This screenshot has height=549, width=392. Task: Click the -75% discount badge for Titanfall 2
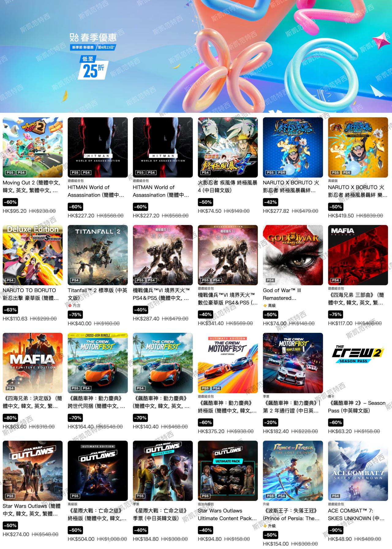point(75,314)
